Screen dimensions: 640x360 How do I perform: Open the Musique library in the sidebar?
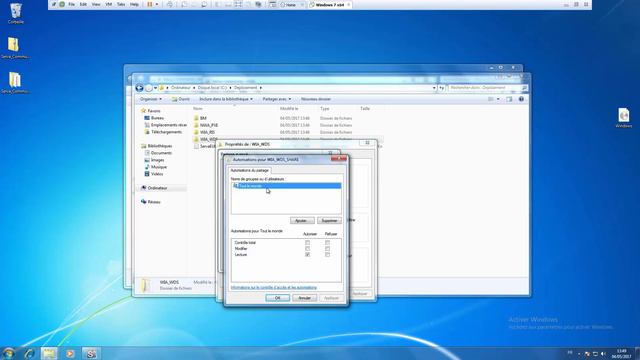point(156,167)
